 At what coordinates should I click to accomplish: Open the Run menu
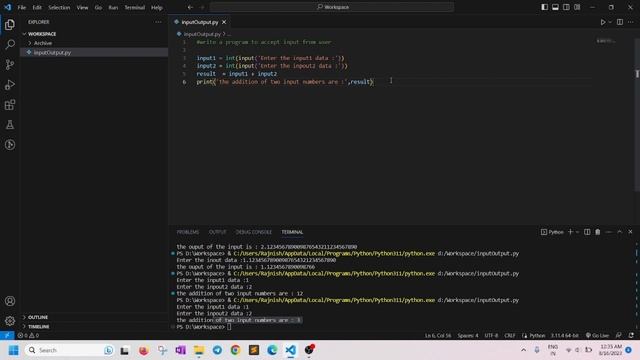(113, 7)
